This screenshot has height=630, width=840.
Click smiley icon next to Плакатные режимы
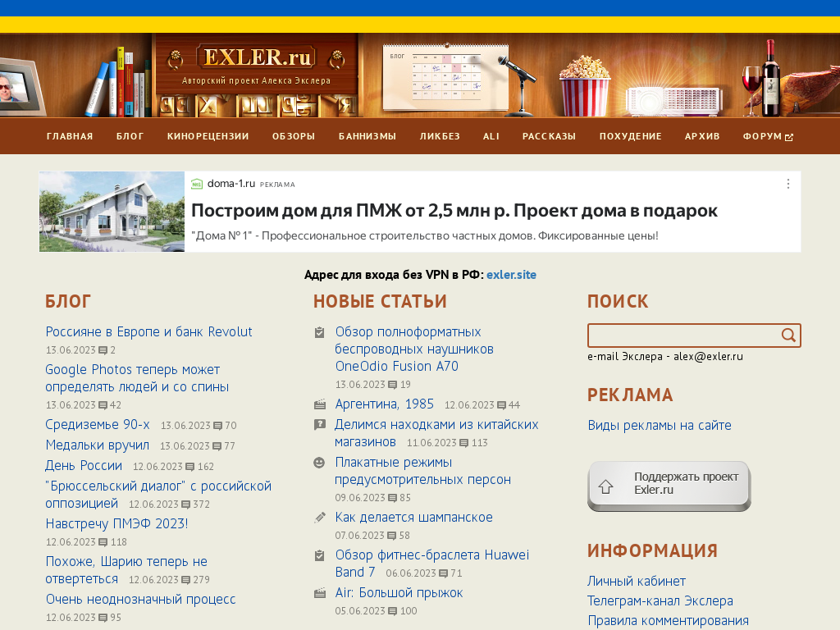coord(319,463)
